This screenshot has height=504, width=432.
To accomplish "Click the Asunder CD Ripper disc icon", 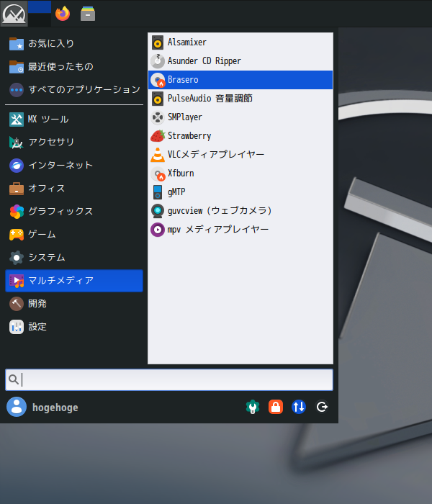I will [158, 61].
